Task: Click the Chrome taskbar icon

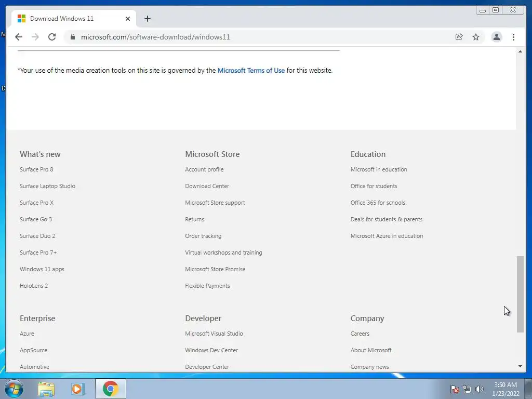Action: point(110,389)
